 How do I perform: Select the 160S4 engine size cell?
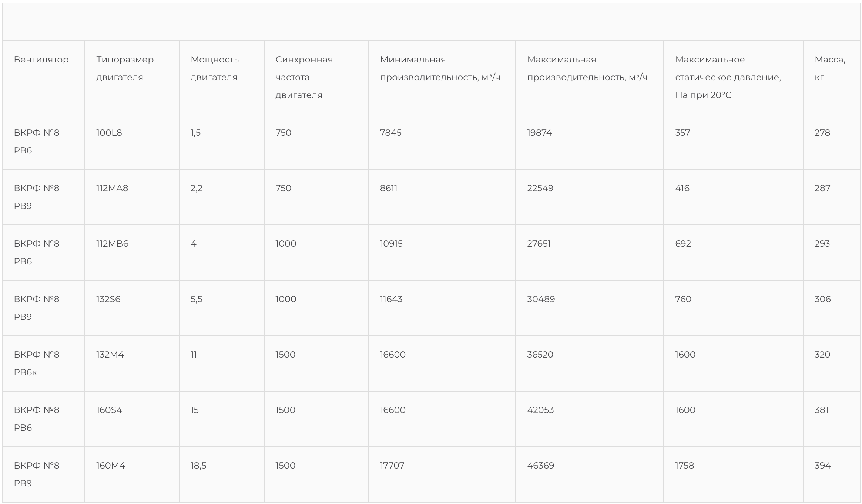[109, 410]
